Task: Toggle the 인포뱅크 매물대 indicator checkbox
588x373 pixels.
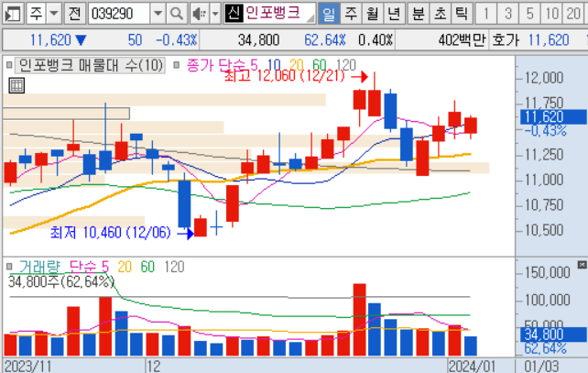Action: pyautogui.click(x=9, y=65)
